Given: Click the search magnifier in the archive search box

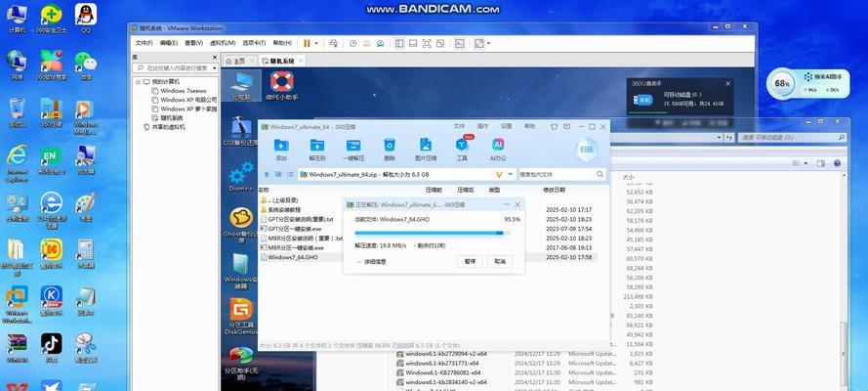Looking at the screenshot, I should (599, 174).
